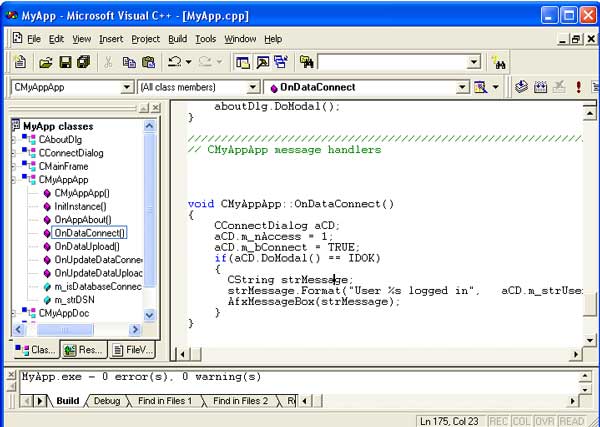This screenshot has height=427, width=600.
Task: Open the Tools menu
Action: pyautogui.click(x=205, y=39)
